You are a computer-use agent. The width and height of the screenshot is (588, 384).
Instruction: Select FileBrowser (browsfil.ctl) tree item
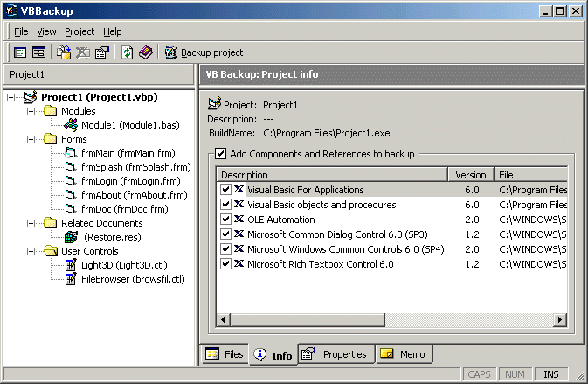[133, 279]
